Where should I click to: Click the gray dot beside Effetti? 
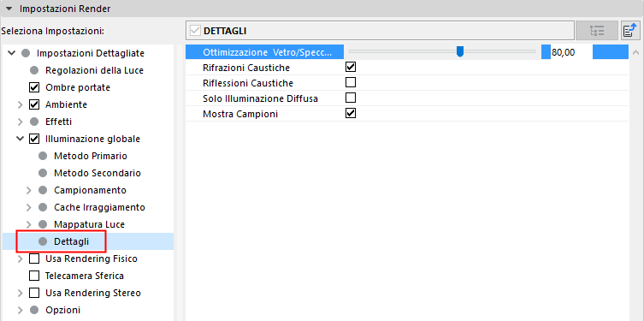point(34,122)
